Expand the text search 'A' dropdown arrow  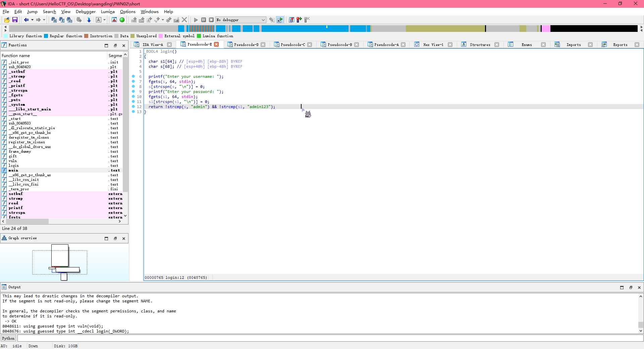click(104, 20)
